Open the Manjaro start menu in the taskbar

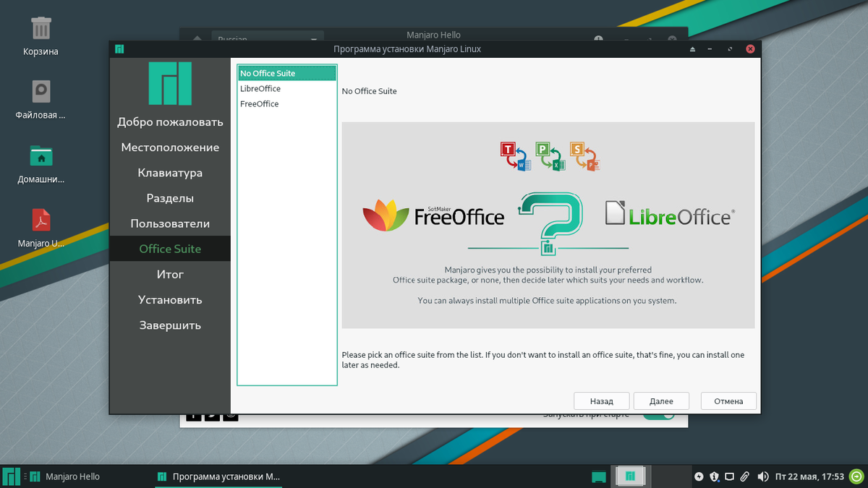click(12, 476)
